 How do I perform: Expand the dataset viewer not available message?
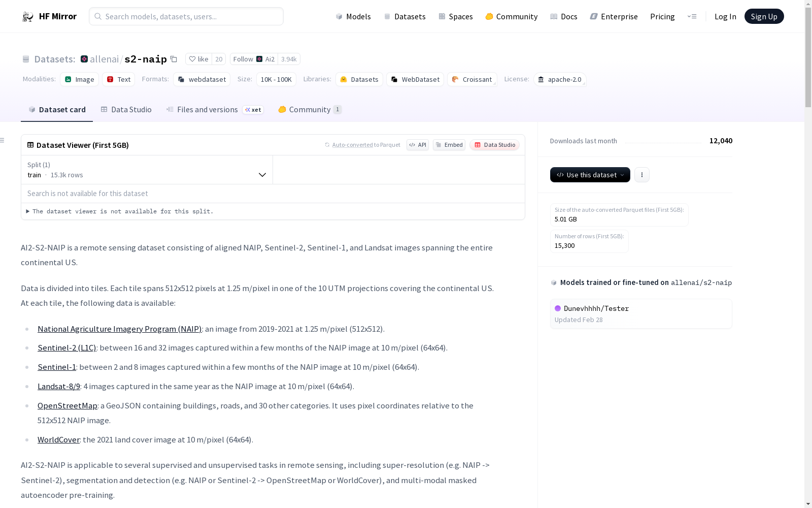point(120,211)
